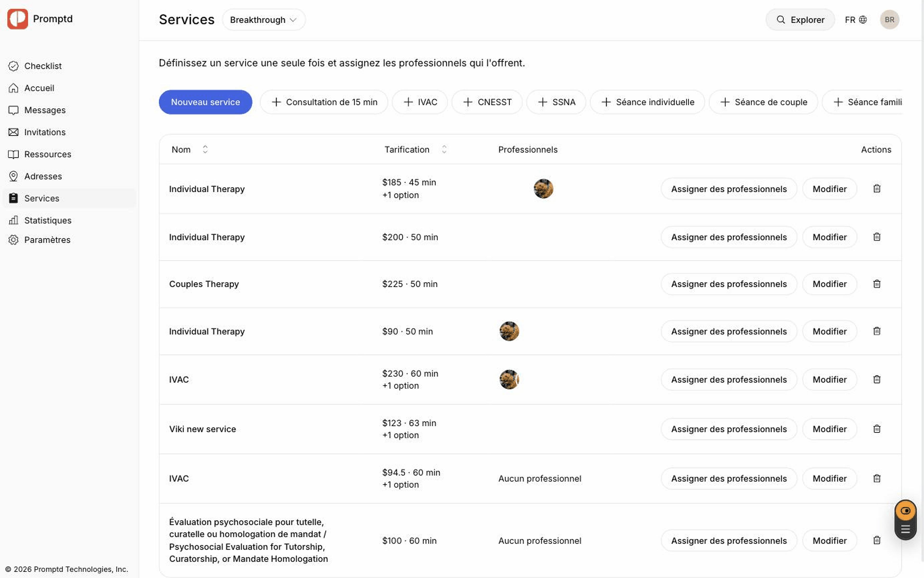Screen dimensions: 924x578
Task: Click professional avatar in the $90 Individual Therapy row
Action: [x=509, y=331]
